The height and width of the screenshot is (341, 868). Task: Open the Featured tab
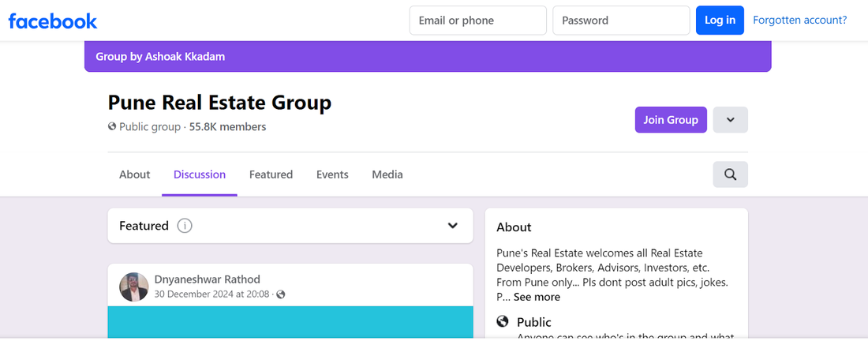[x=271, y=174]
